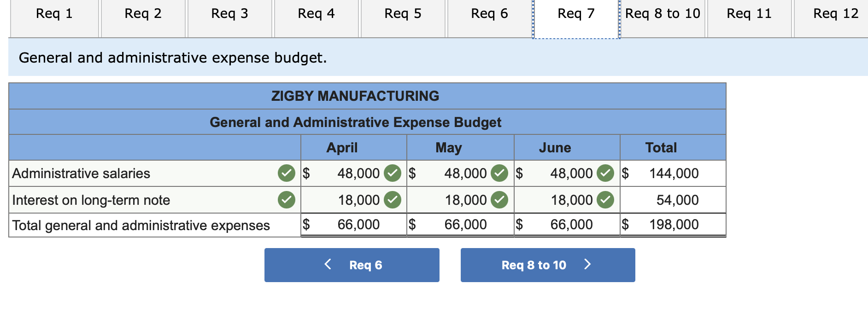
Task: Click the checkmark next to May administrative salaries 48,000
Action: point(499,173)
